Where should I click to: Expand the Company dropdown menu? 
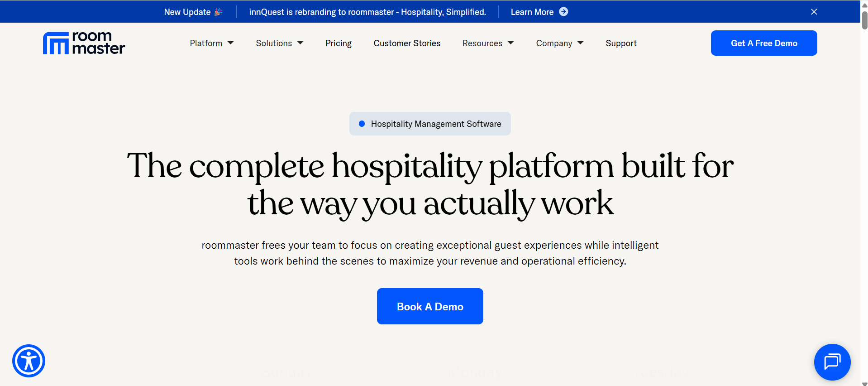point(560,43)
